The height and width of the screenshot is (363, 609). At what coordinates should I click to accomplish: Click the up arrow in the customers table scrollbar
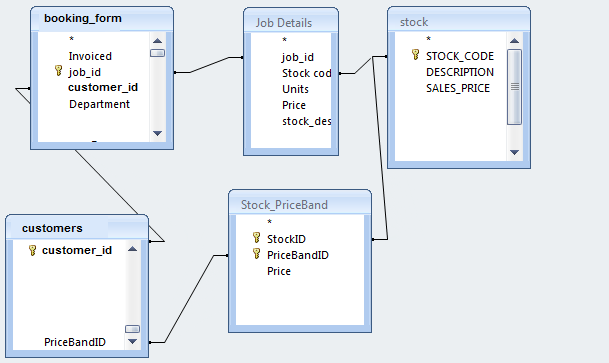pyautogui.click(x=132, y=249)
